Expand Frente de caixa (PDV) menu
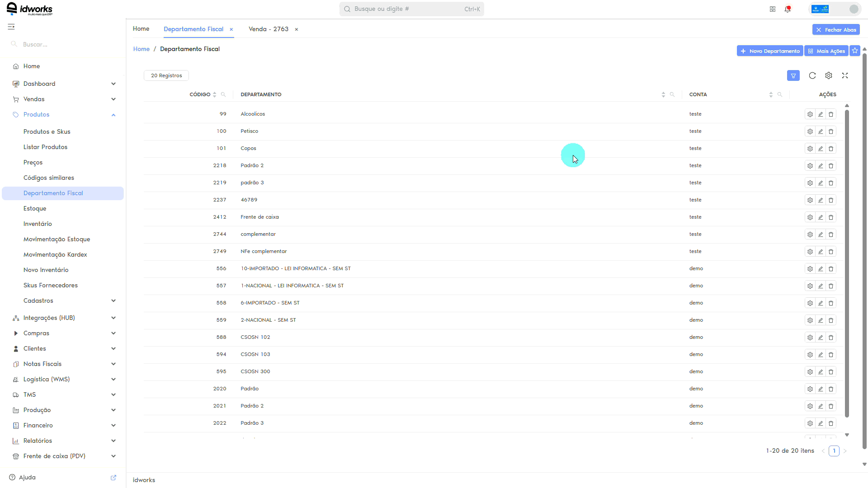Image resolution: width=868 pixels, height=488 pixels. coord(64,456)
